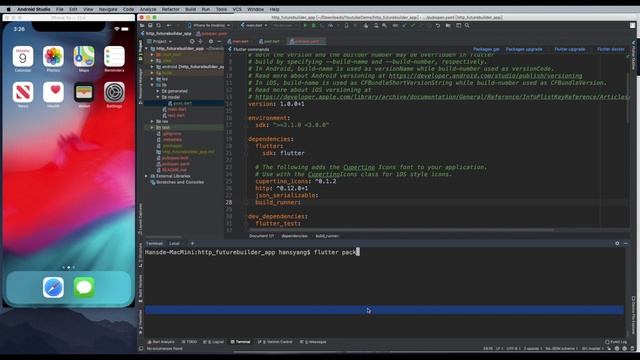Click the Packages upgrade link
Viewport: 640px width, 360px height.
524,49
